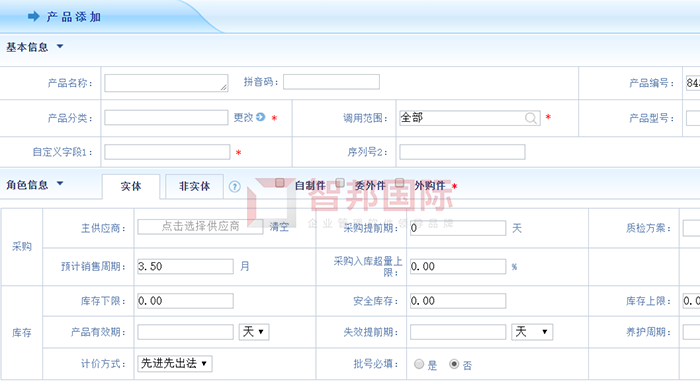Screen dimensions: 700x384
Task: Click the 预计销售周期 field showing 3.50
Action: pyautogui.click(x=185, y=267)
